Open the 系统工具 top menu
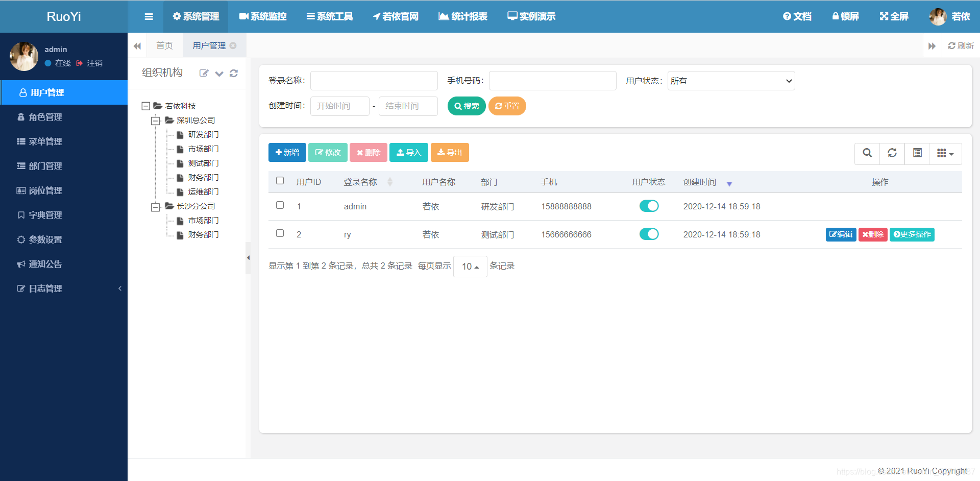Viewport: 980px width, 481px height. pyautogui.click(x=330, y=16)
